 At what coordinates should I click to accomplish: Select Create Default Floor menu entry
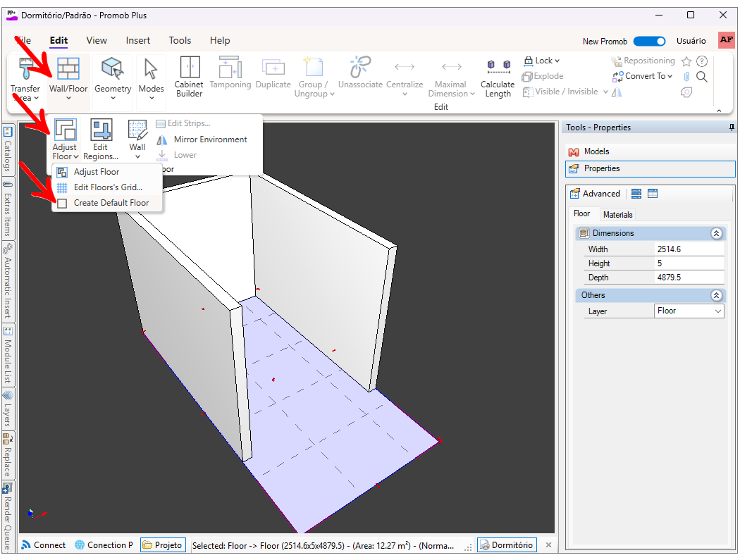(x=111, y=203)
